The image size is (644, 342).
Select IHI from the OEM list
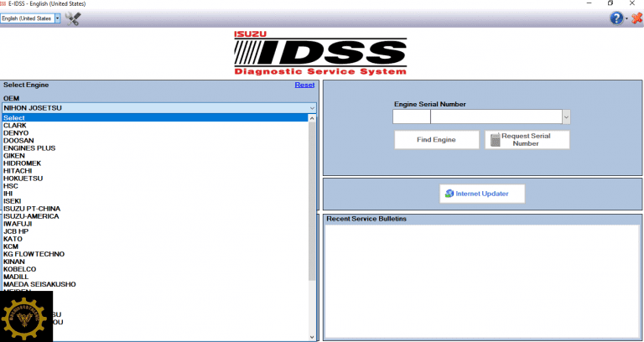point(155,194)
